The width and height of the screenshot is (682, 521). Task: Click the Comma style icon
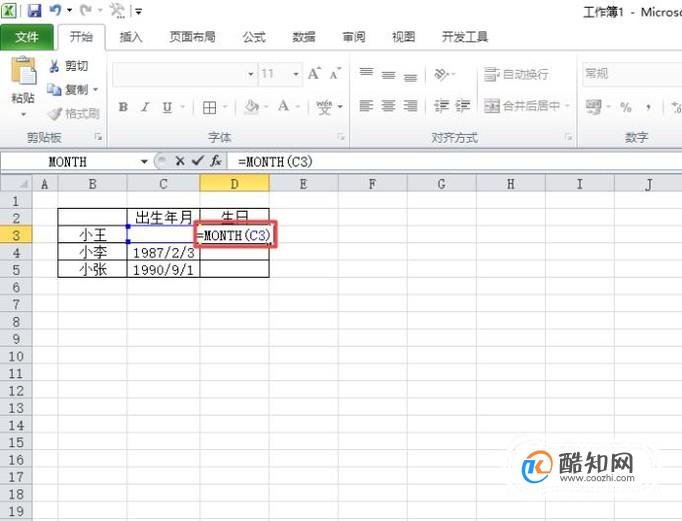[x=648, y=107]
